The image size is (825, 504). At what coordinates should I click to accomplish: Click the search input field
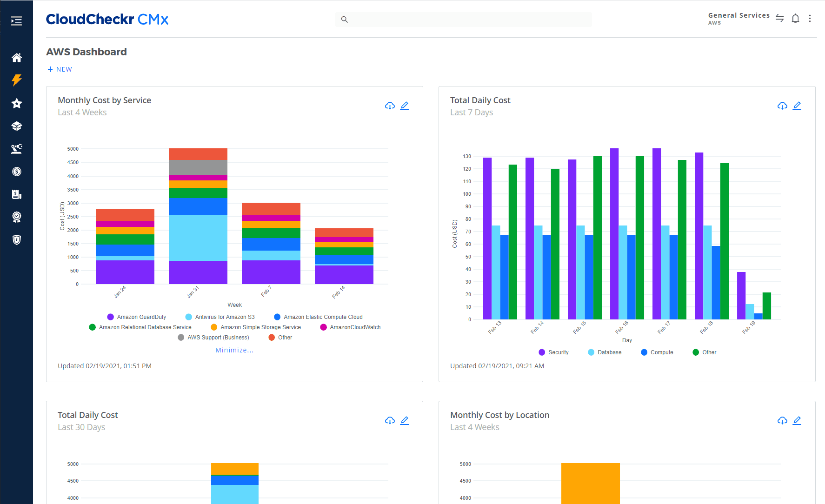point(464,20)
